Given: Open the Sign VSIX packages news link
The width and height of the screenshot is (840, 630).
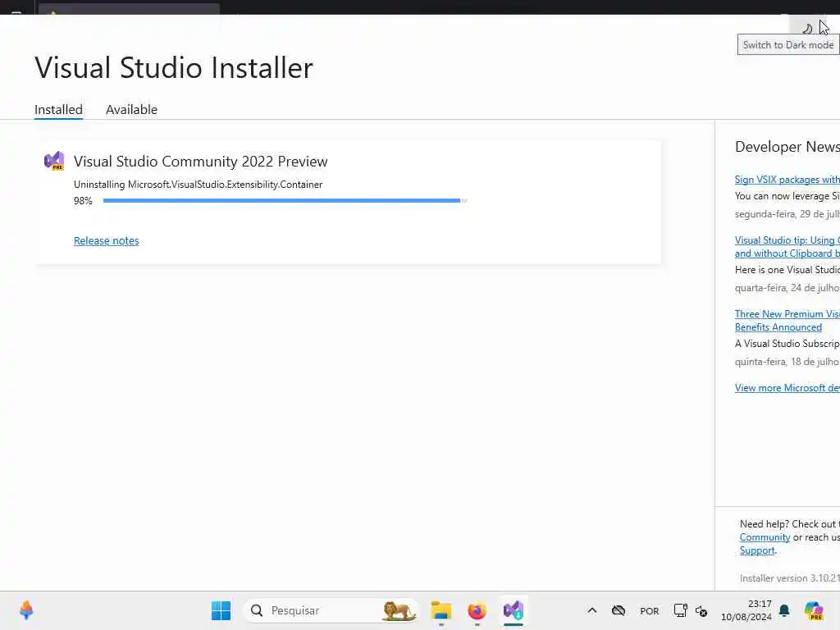Looking at the screenshot, I should (x=787, y=180).
